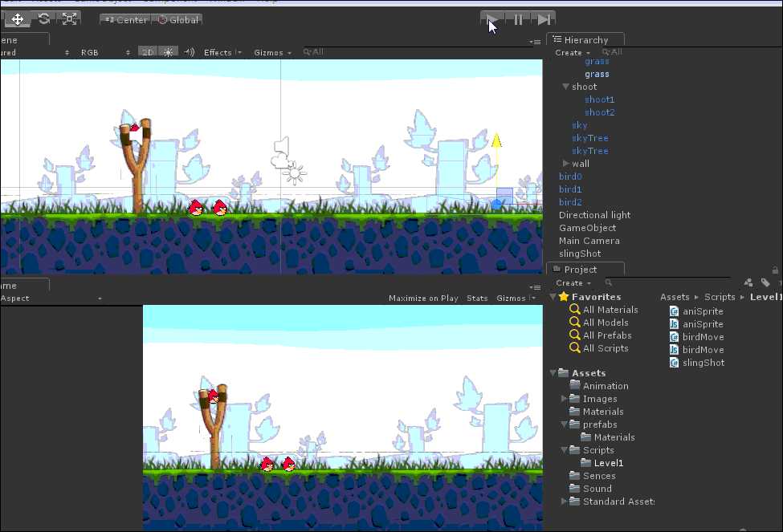Open the All Models saved search
This screenshot has height=532, width=783.
(598, 323)
